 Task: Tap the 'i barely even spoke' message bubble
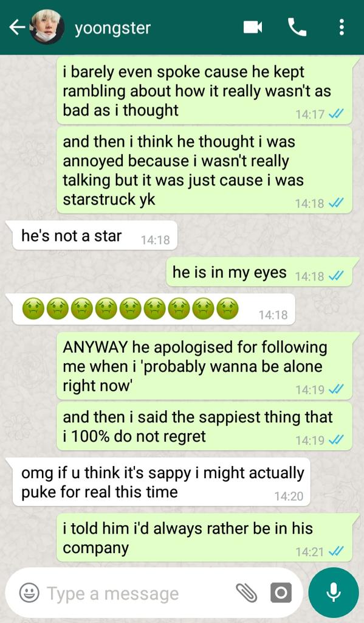[204, 91]
